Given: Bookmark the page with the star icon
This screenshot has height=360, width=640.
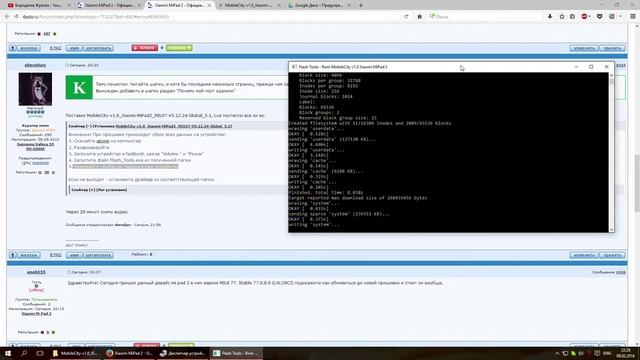Looking at the screenshot, I should [562, 17].
